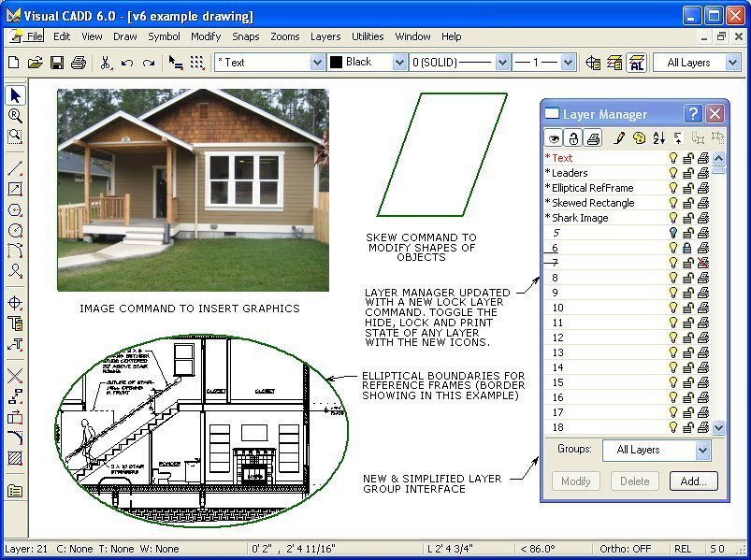Click layer list scroll up arrow

pyautogui.click(x=718, y=158)
